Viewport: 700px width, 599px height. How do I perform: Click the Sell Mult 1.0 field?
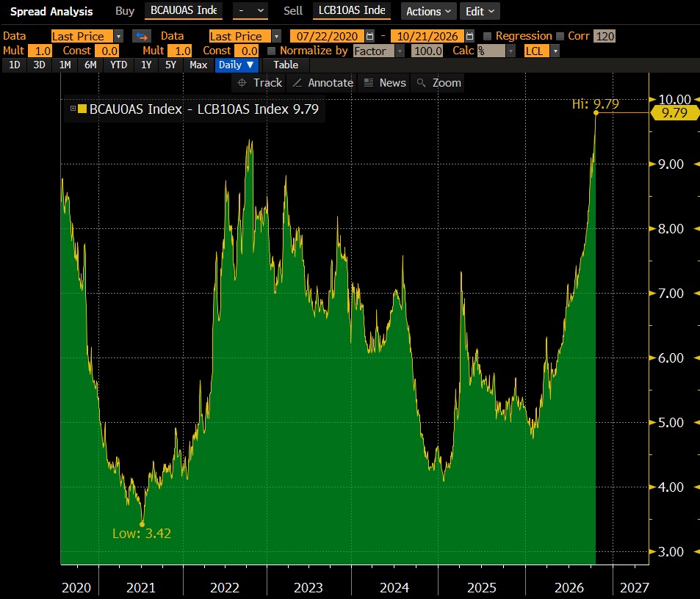(x=180, y=51)
